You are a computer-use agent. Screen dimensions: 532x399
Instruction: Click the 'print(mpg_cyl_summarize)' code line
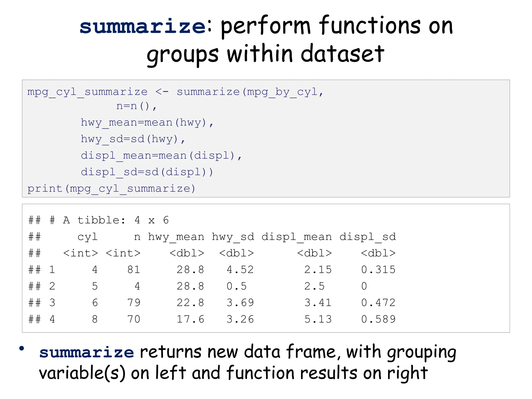111,189
